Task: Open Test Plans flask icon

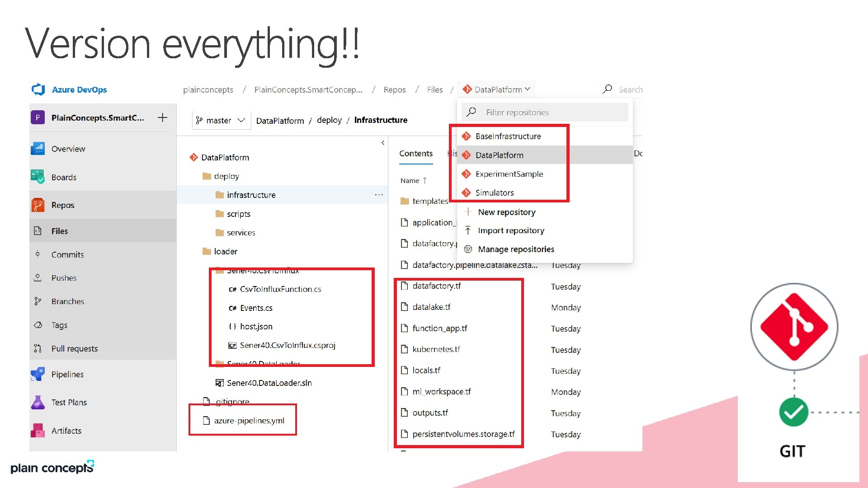Action: [38, 402]
